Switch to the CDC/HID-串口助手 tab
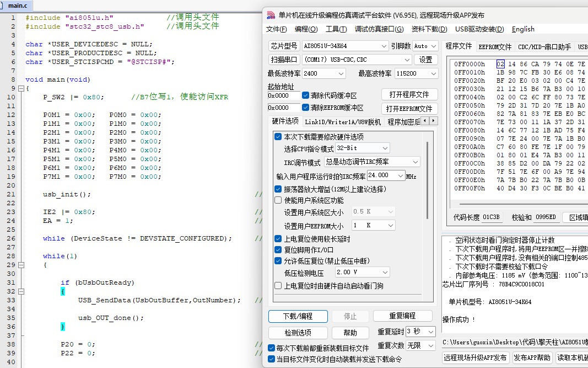Viewport: 588px width, 368px height. pyautogui.click(x=544, y=47)
